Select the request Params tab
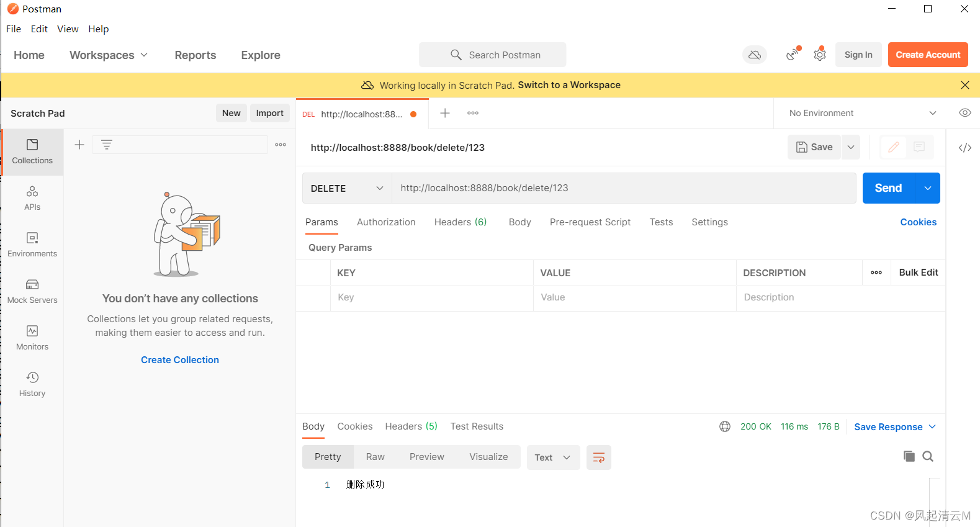The image size is (980, 527). coord(321,222)
